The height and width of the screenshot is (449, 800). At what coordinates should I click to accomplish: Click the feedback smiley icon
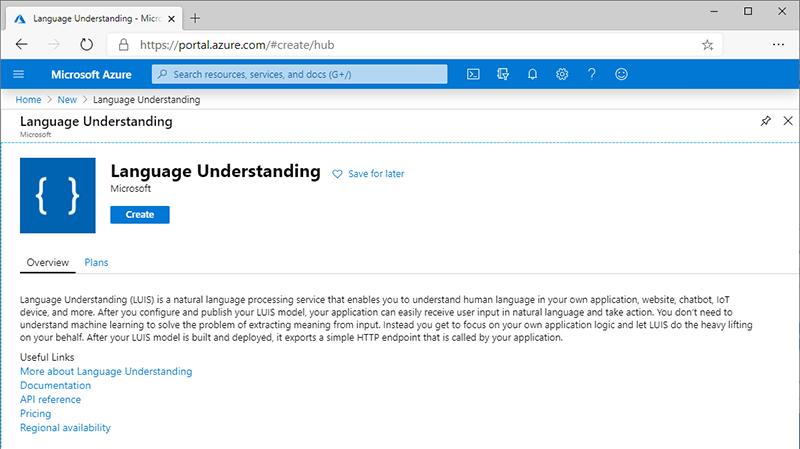coord(622,74)
